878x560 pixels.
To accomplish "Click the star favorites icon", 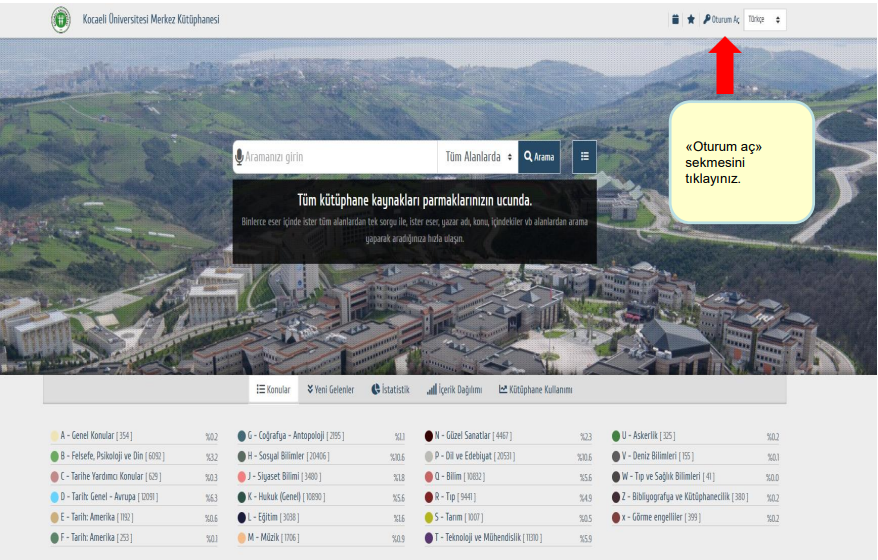I will [691, 20].
